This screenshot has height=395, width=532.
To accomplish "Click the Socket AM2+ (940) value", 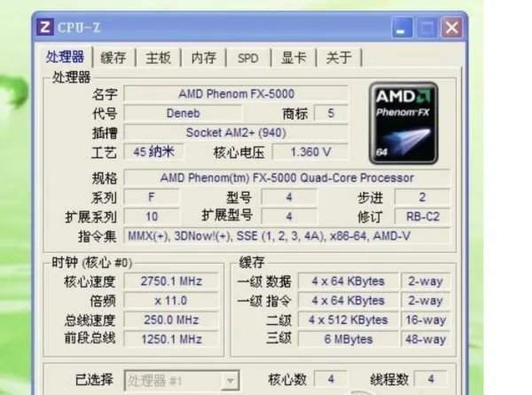I will click(236, 132).
